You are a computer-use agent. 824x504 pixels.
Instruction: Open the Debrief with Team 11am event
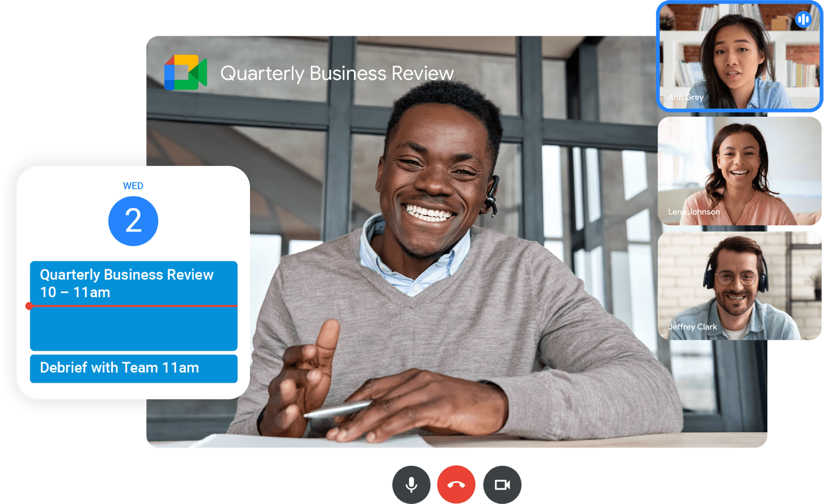pyautogui.click(x=133, y=368)
